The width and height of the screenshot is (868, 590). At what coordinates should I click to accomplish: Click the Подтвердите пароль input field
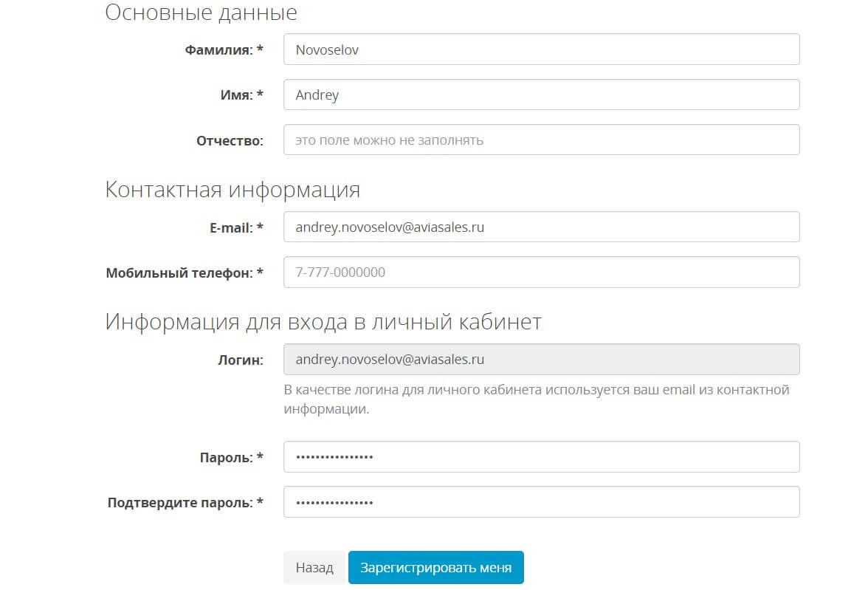pos(541,502)
